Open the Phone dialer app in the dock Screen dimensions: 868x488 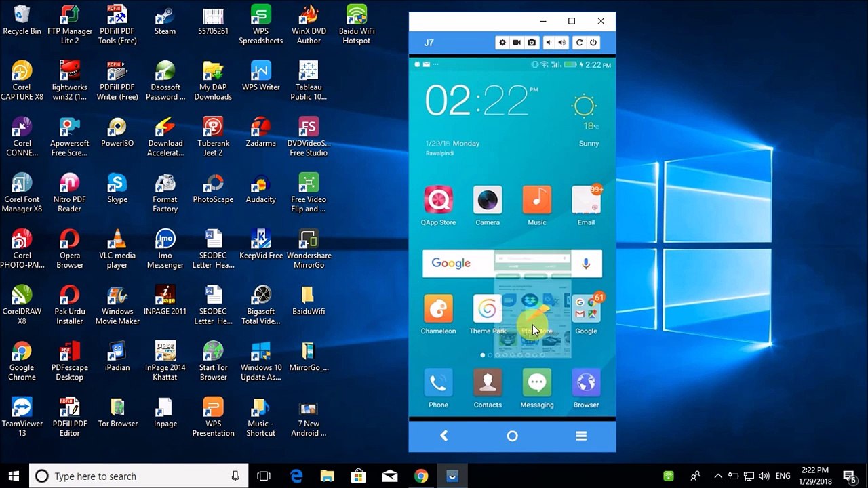tap(438, 388)
